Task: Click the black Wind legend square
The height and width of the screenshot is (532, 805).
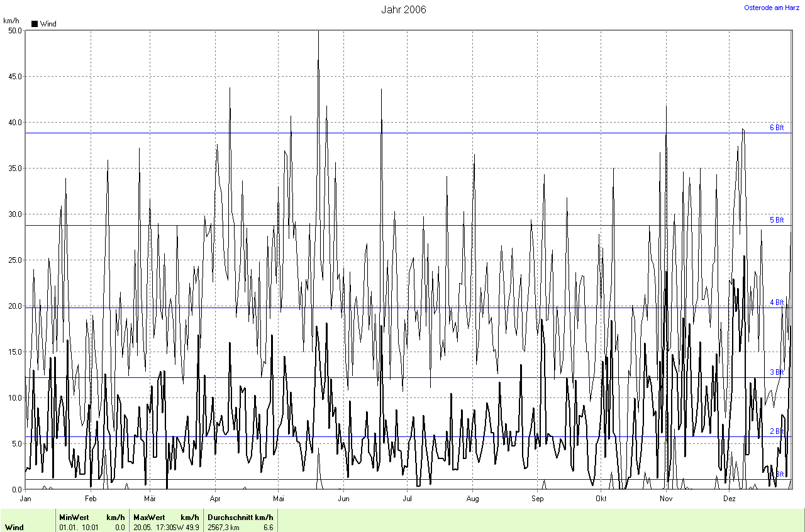Action: point(35,24)
